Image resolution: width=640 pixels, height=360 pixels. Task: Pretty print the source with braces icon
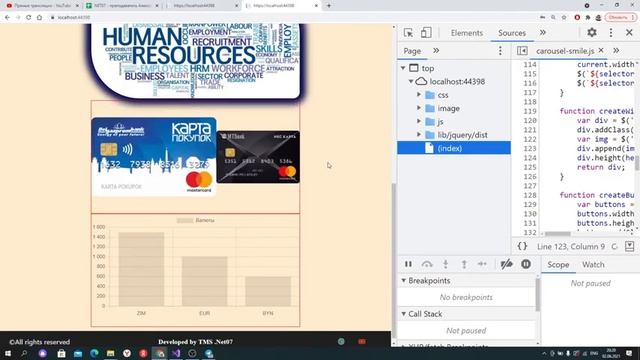click(x=522, y=246)
